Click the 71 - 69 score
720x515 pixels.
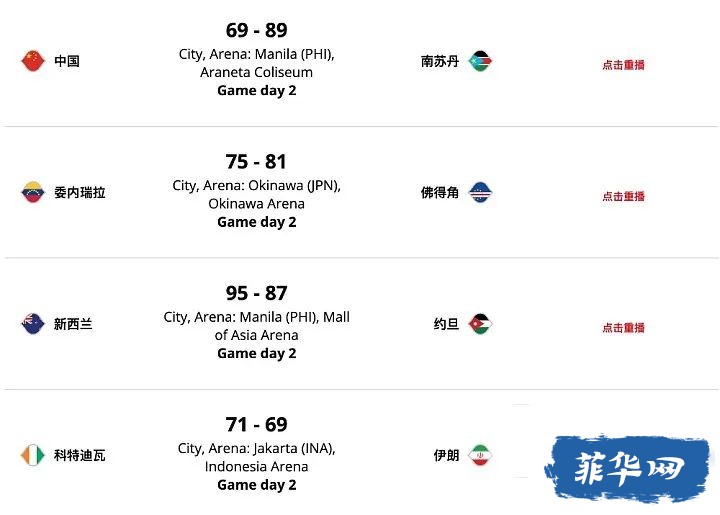tap(257, 425)
